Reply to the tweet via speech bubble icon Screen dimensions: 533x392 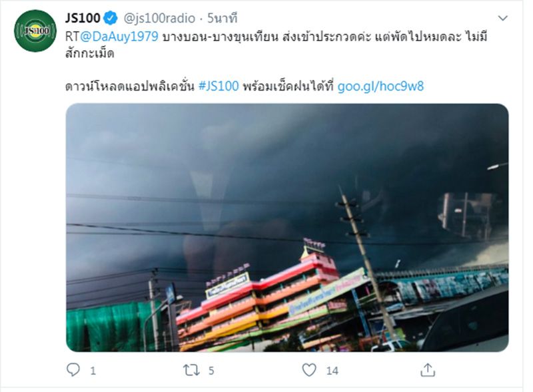pyautogui.click(x=73, y=369)
